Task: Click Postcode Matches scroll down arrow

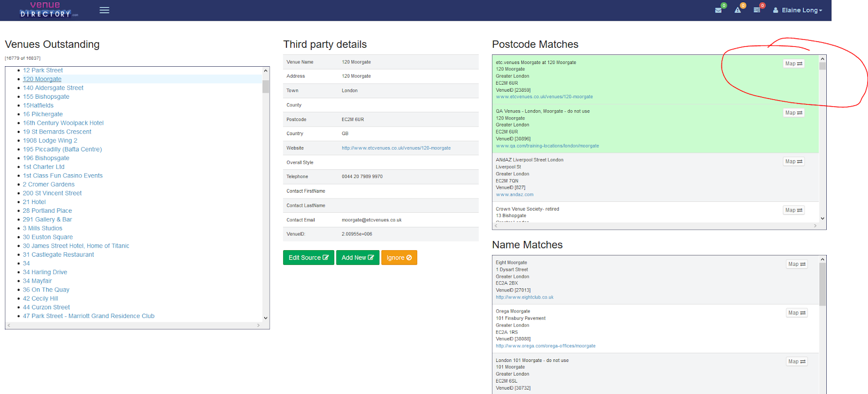Action: coord(822,218)
